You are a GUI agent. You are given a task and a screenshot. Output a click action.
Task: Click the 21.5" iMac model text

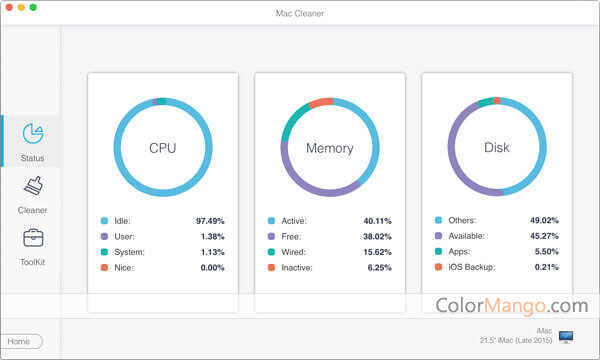[516, 340]
